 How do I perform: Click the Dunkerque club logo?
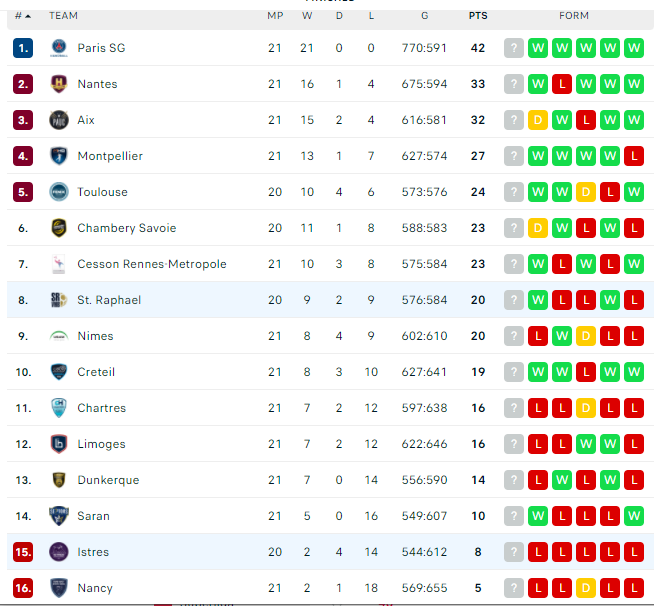pyautogui.click(x=58, y=480)
